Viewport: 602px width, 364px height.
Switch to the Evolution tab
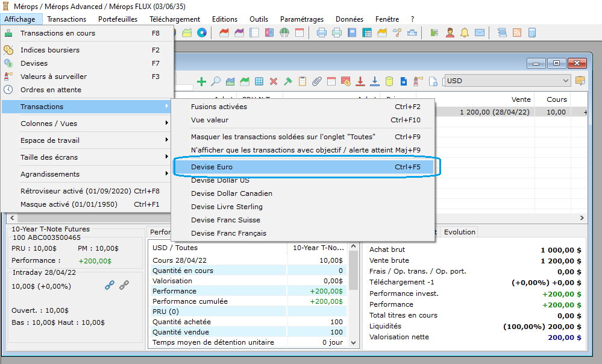(x=460, y=232)
